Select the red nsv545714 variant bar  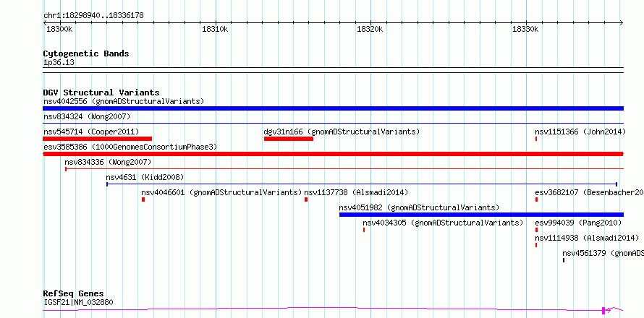[98, 139]
